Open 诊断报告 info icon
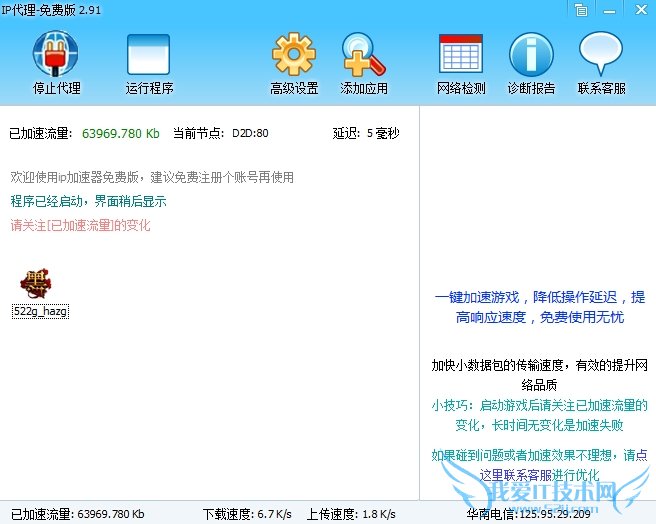The height and width of the screenshot is (524, 656). pos(531,54)
